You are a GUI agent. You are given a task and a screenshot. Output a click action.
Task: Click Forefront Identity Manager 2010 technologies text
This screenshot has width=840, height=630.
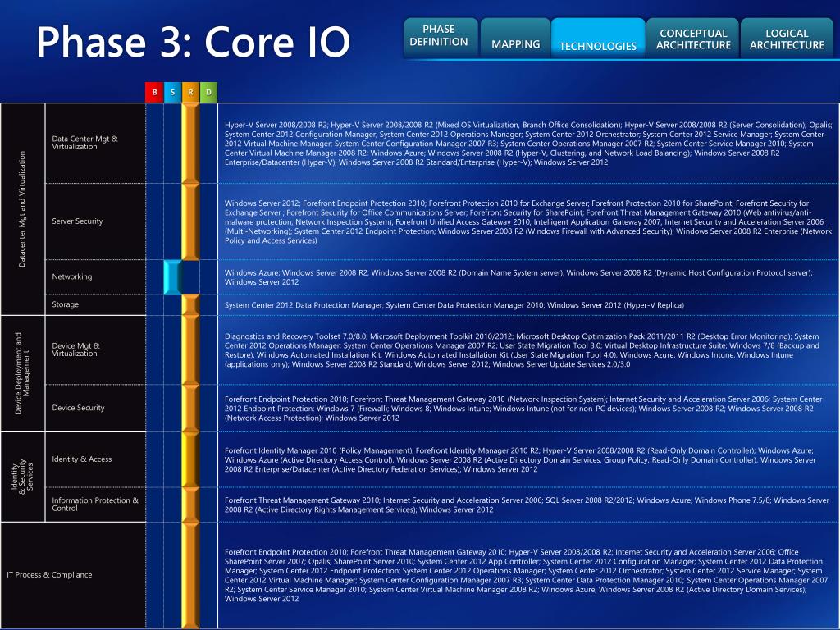519,459
